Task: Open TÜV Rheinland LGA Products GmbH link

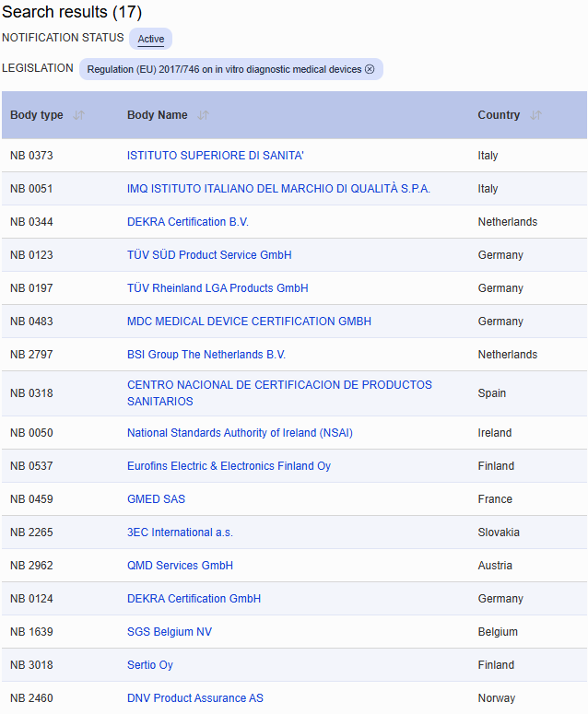Action: 218,288
